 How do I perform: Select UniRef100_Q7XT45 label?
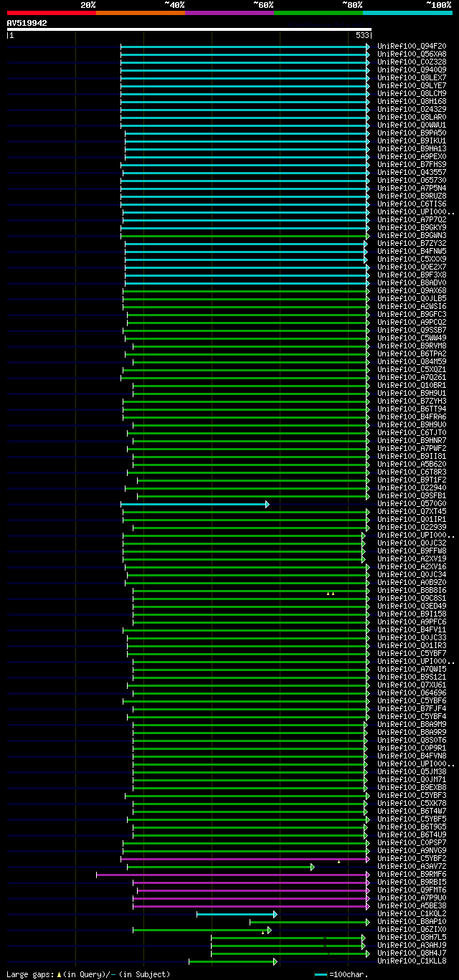(x=412, y=511)
